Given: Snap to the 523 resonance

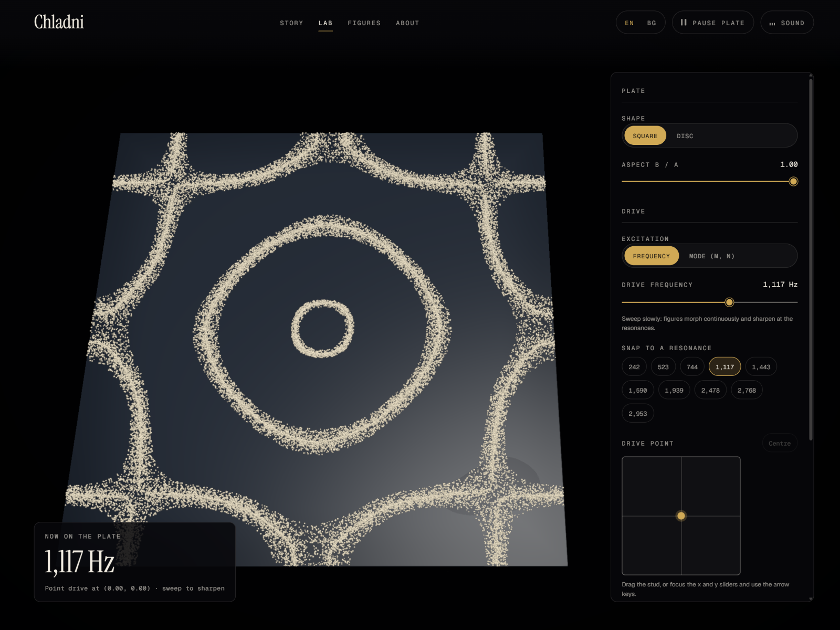Looking at the screenshot, I should click(663, 367).
